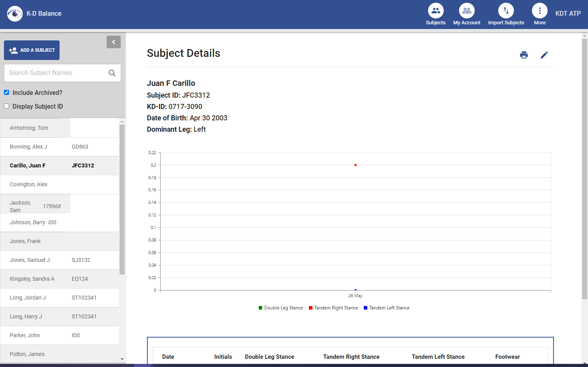Enable the Display Subject ID checkbox

click(x=7, y=106)
